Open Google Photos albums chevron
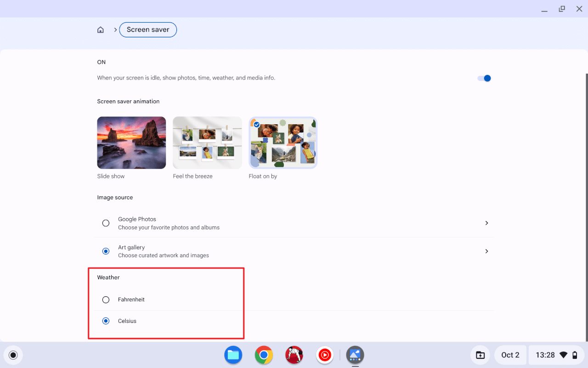 pyautogui.click(x=486, y=223)
